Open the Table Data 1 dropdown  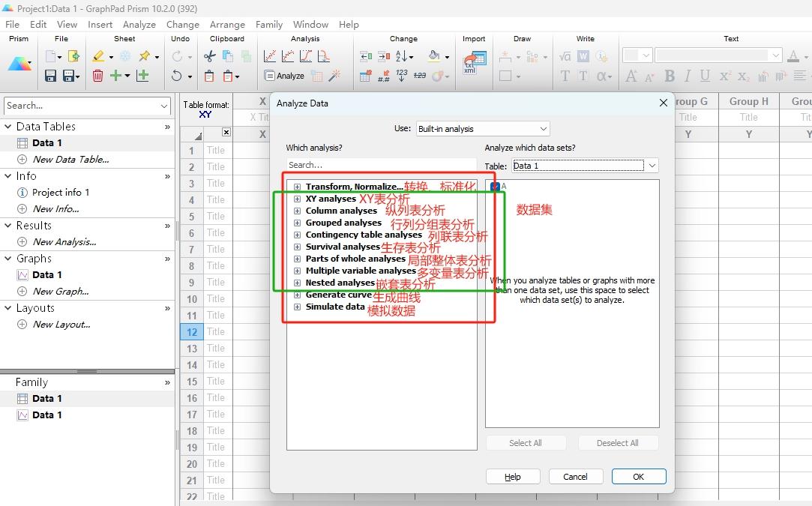585,166
